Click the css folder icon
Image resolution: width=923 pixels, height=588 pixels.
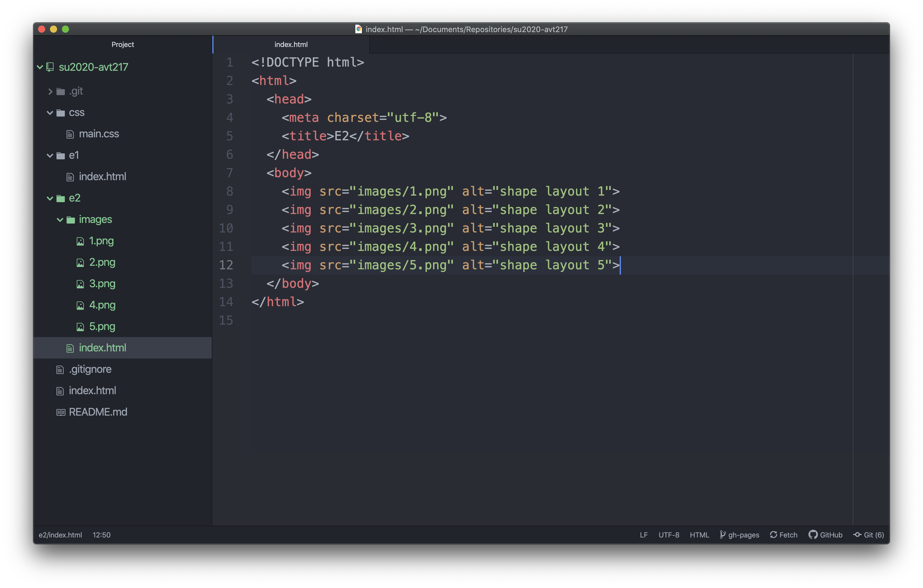click(x=61, y=113)
